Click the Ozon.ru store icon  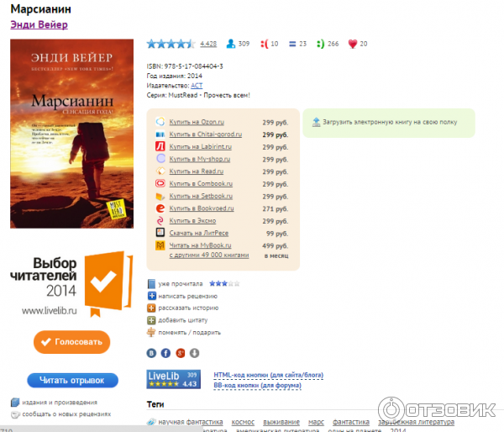point(160,122)
